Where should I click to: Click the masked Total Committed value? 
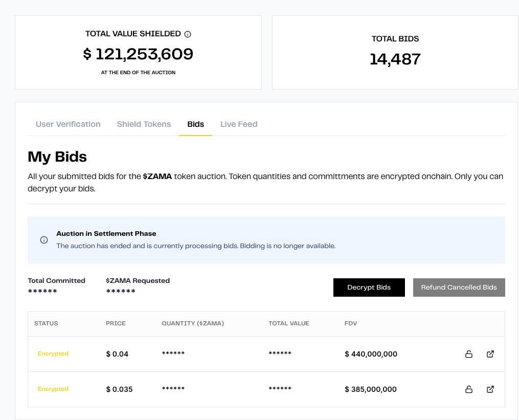(42, 292)
